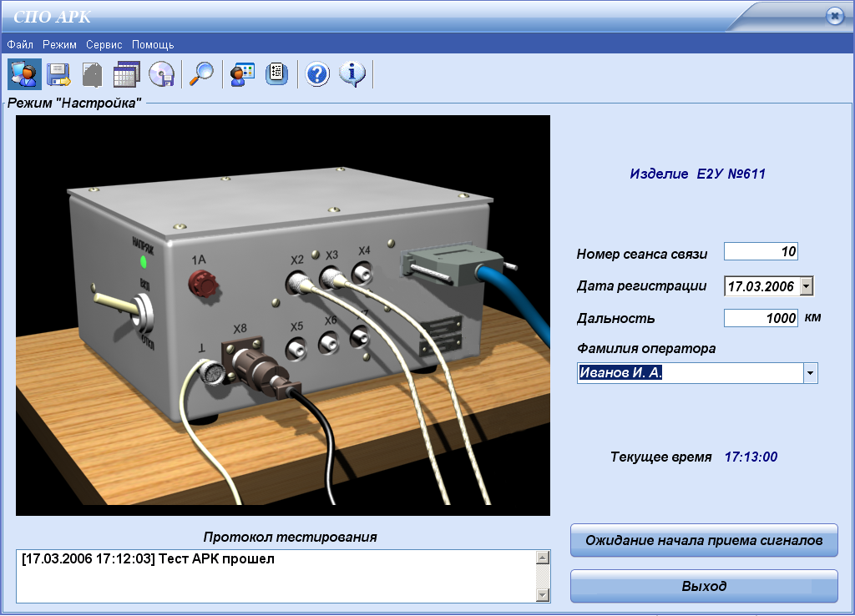The width and height of the screenshot is (855, 616).
Task: Click the Номер сеанса связи input field
Action: click(x=761, y=251)
